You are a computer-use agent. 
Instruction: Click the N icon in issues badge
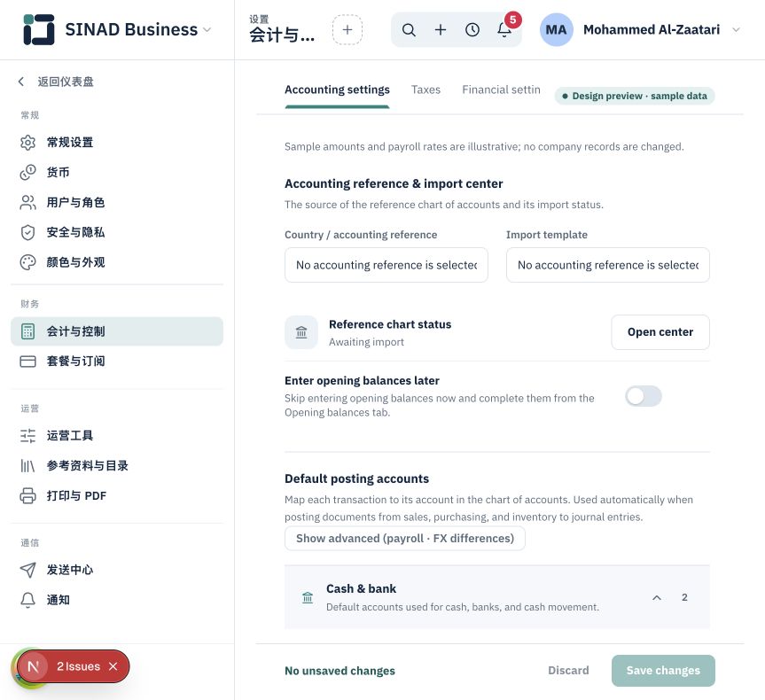[x=33, y=666]
